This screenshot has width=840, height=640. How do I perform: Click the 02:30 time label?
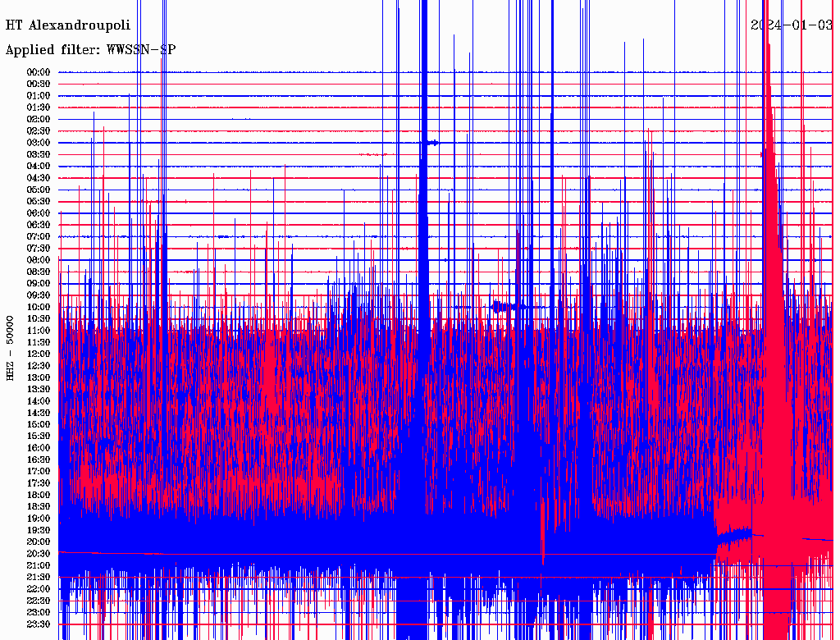[x=39, y=131]
